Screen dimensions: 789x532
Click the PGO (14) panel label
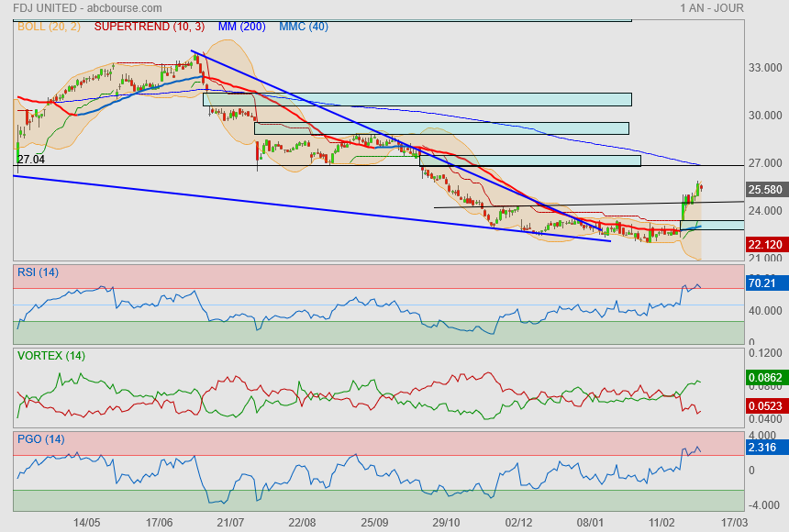pyautogui.click(x=41, y=439)
